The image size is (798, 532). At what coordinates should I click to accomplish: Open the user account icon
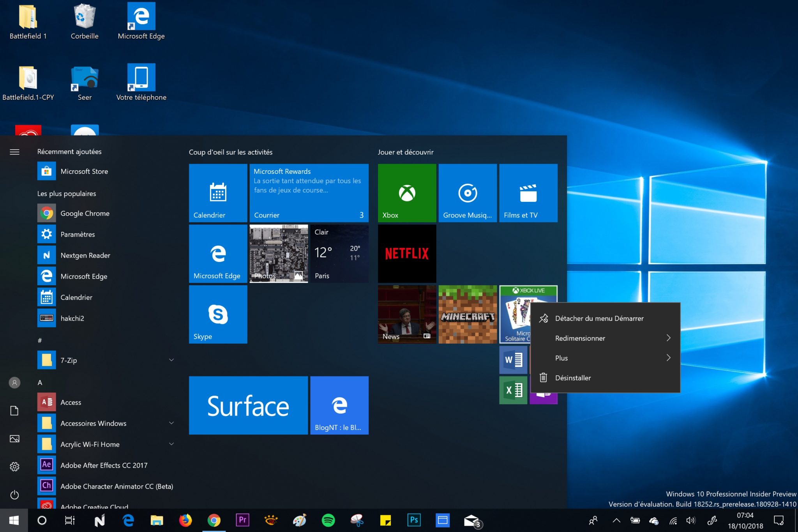[x=14, y=383]
